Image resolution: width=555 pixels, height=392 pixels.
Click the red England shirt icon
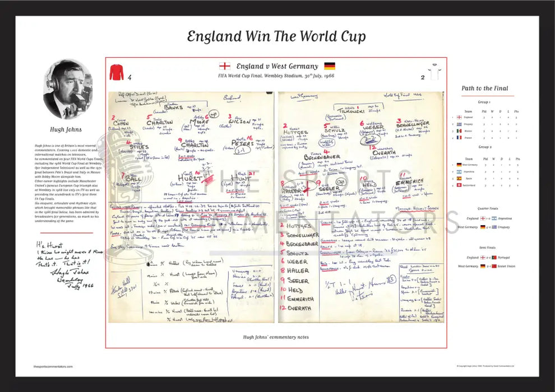(x=117, y=72)
